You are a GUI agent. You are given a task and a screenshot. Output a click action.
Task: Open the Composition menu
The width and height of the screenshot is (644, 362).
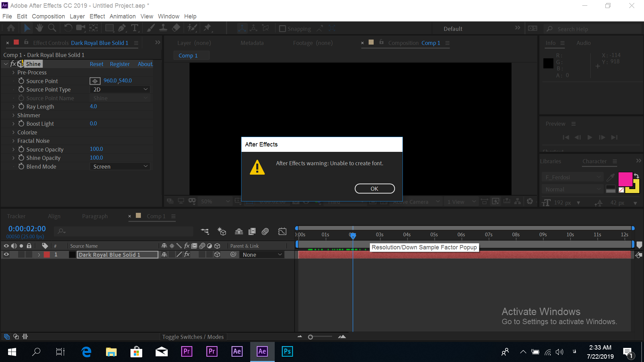pos(48,16)
